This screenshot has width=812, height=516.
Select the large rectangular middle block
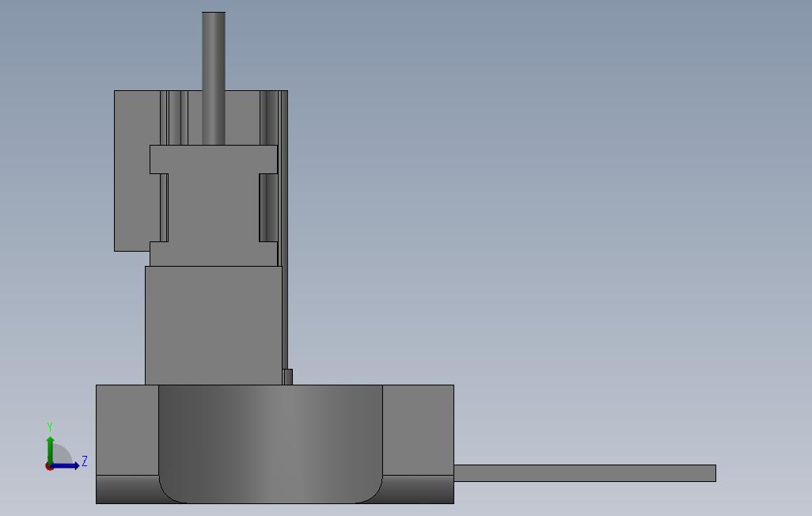[214, 325]
